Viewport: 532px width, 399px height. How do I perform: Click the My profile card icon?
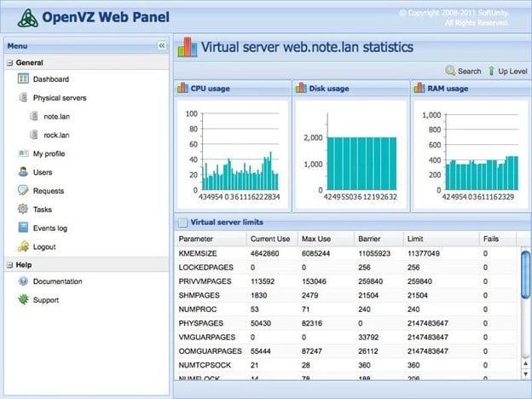pyautogui.click(x=23, y=153)
